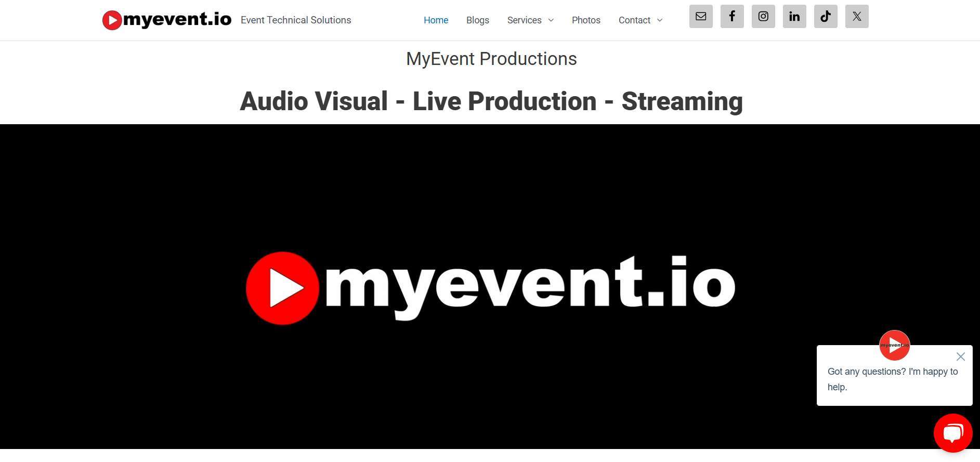Viewport: 980px width, 462px height.
Task: Open the red chat launcher bubble
Action: [x=953, y=433]
